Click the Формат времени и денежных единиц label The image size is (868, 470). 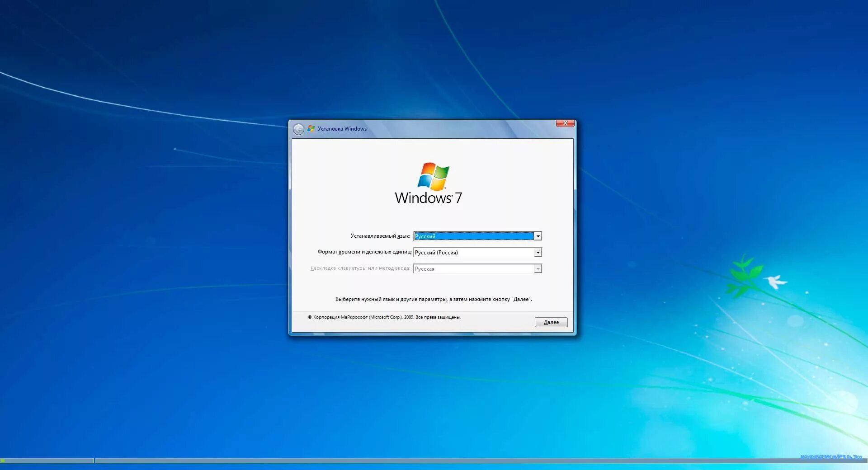(x=364, y=252)
